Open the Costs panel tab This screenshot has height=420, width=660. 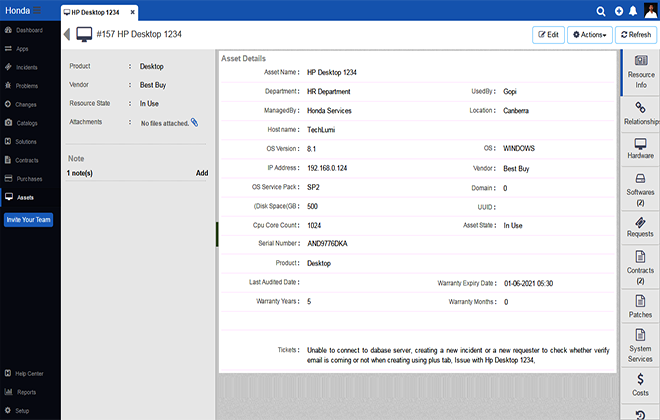pos(641,385)
